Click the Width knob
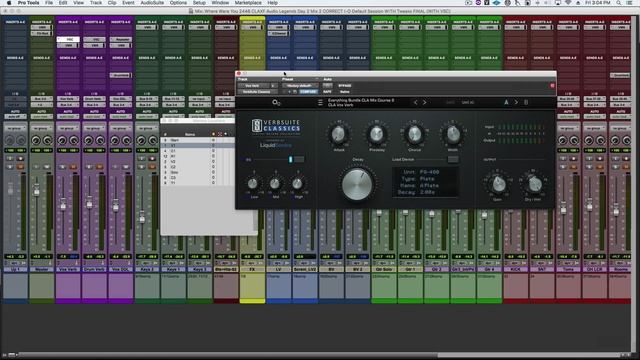640x360 pixels. [x=453, y=134]
